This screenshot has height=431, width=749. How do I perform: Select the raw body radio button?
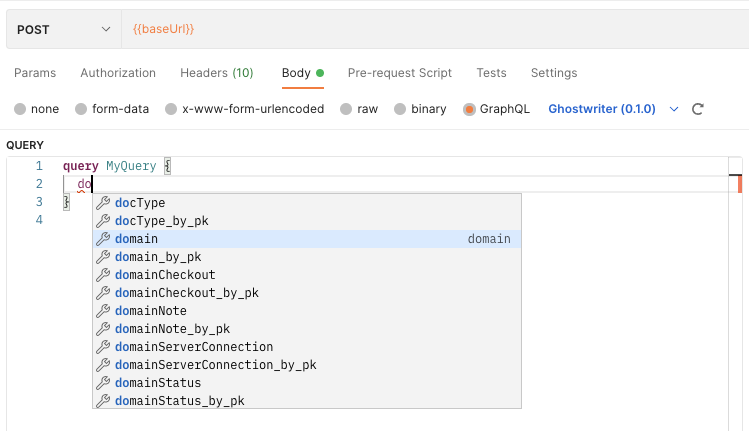coord(346,109)
